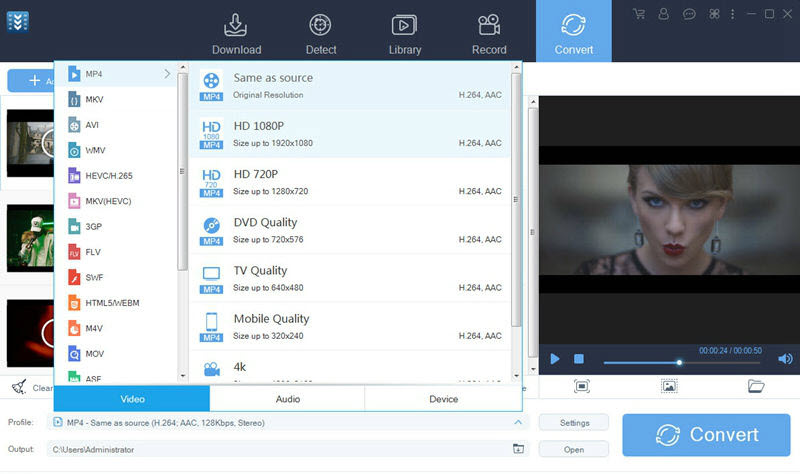The image size is (800, 474).
Task: Open the feedback chat bubble icon
Action: point(689,14)
